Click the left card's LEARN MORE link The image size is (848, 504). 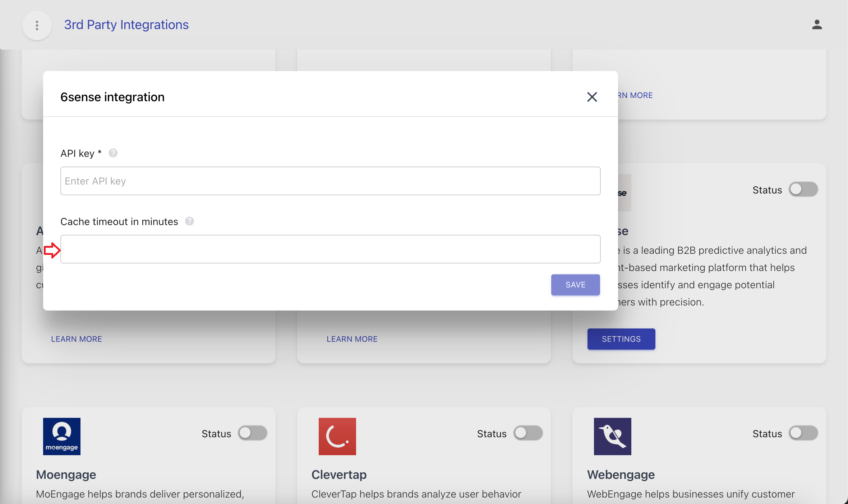pyautogui.click(x=77, y=339)
